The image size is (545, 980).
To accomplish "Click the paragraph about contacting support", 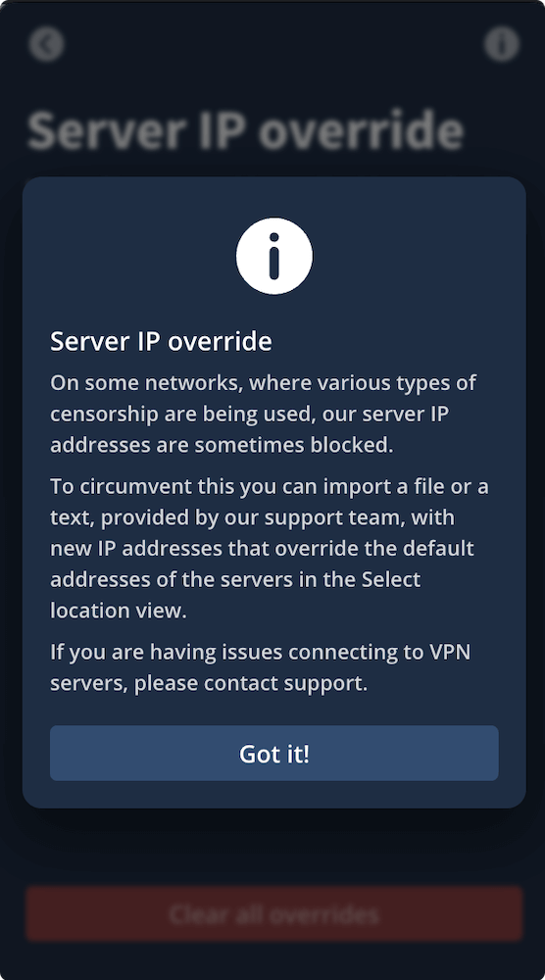I will coord(261,667).
